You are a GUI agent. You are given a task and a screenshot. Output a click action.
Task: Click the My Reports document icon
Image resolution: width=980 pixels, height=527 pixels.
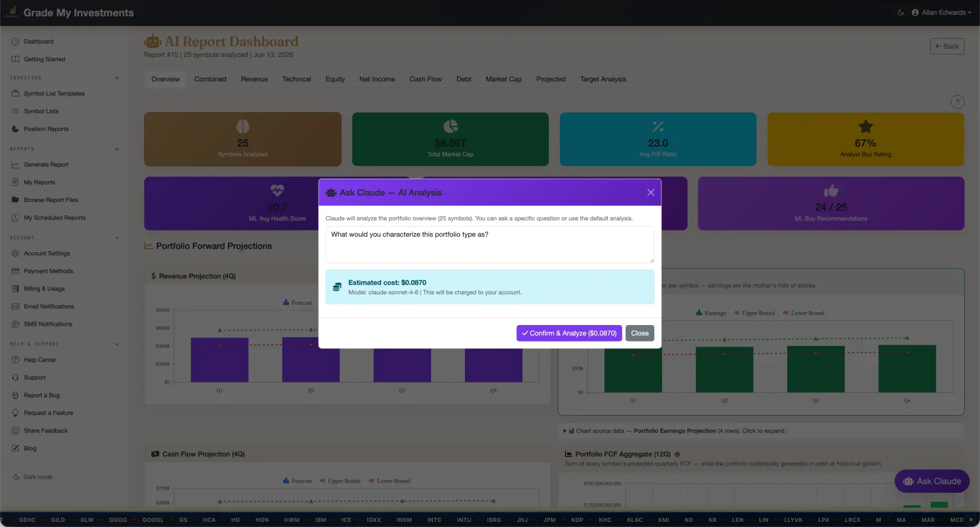point(15,182)
